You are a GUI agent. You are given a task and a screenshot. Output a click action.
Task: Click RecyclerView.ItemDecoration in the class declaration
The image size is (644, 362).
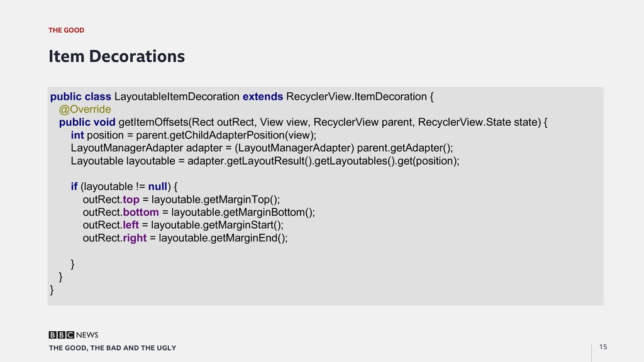pos(356,97)
